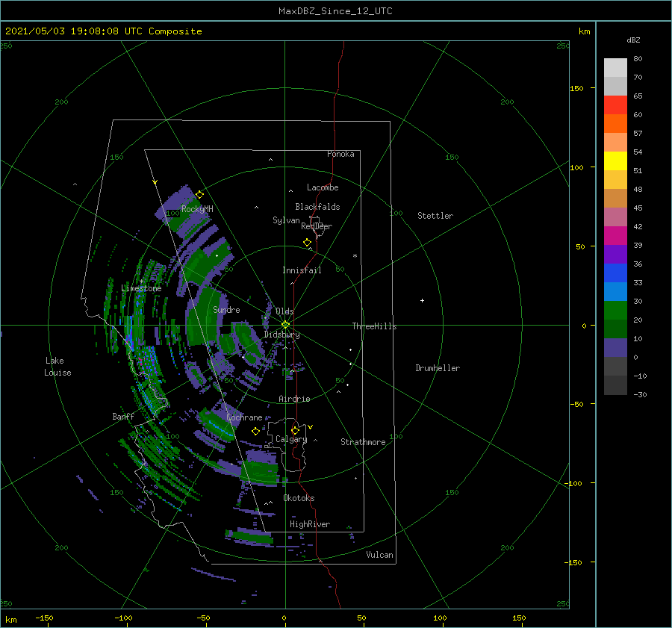Click the Olds town label
The image size is (672, 628).
[x=284, y=311]
